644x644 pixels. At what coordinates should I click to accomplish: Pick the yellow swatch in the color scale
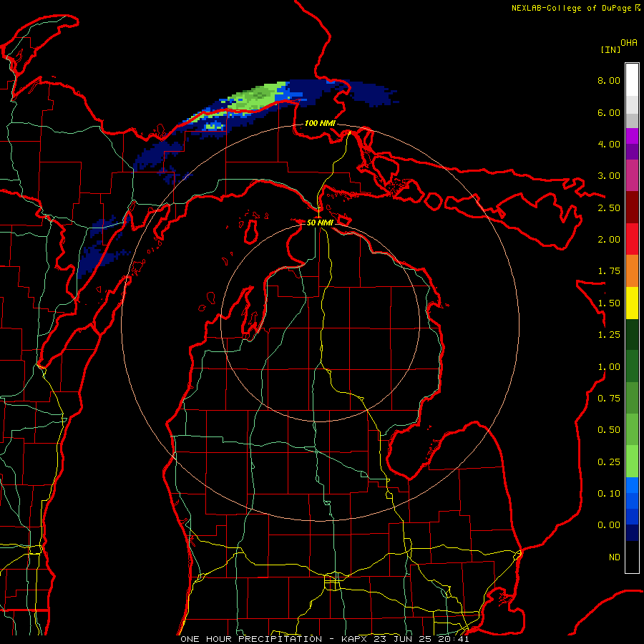coord(632,303)
